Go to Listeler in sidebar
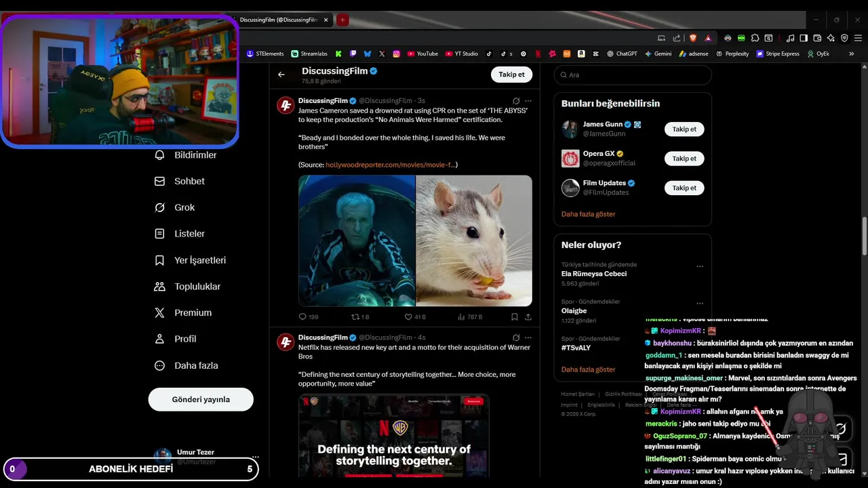The width and height of the screenshot is (868, 488). (x=180, y=233)
